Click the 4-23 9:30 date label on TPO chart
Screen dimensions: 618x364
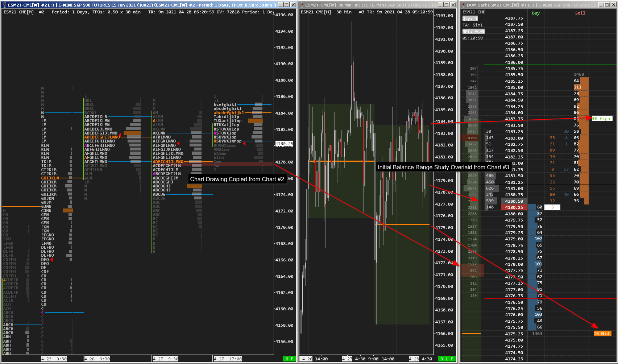coord(54,359)
